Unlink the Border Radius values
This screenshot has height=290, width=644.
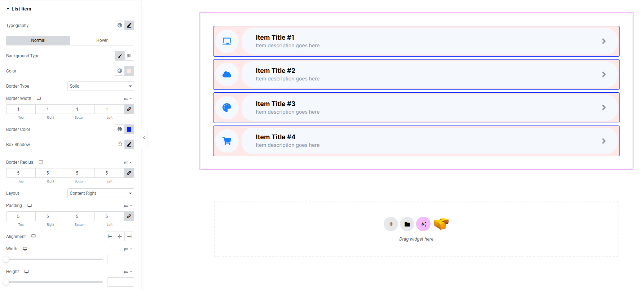click(129, 173)
